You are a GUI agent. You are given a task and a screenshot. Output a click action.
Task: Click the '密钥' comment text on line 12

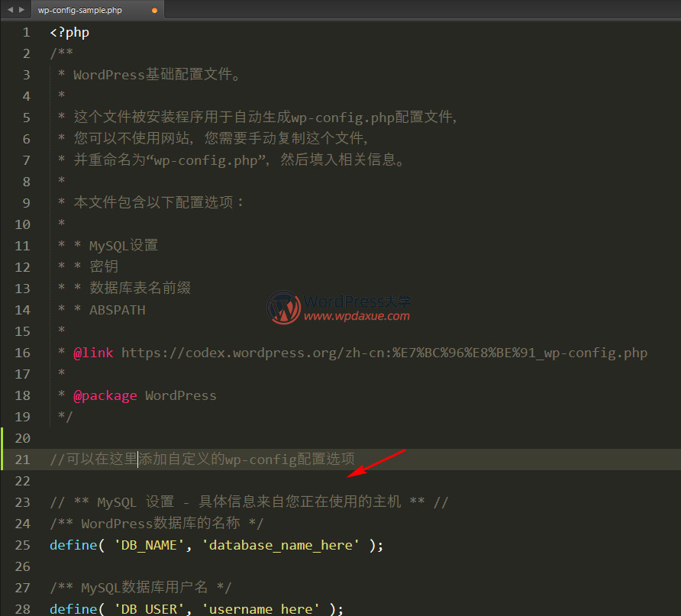coord(104,267)
